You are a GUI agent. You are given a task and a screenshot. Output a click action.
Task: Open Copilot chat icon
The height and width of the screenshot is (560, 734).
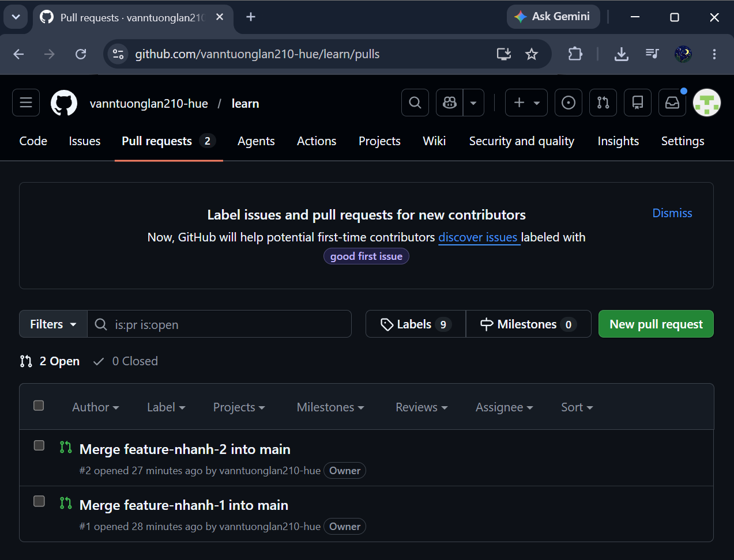coord(450,103)
